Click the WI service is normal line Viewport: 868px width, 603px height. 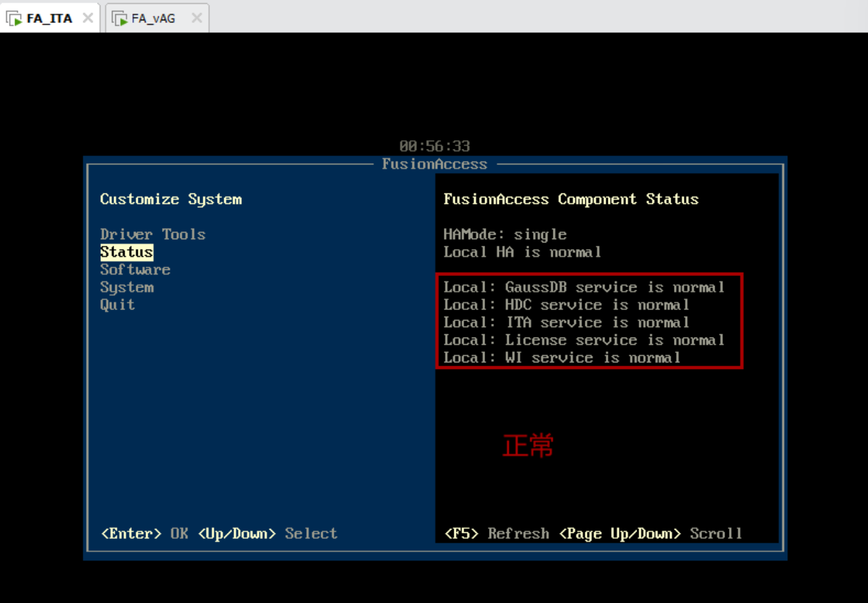coord(562,358)
